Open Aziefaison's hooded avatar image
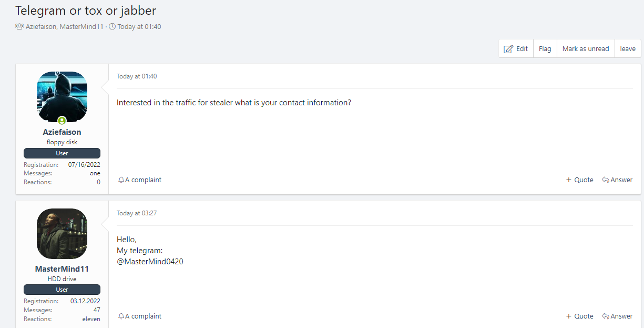The height and width of the screenshot is (328, 644). [62, 96]
